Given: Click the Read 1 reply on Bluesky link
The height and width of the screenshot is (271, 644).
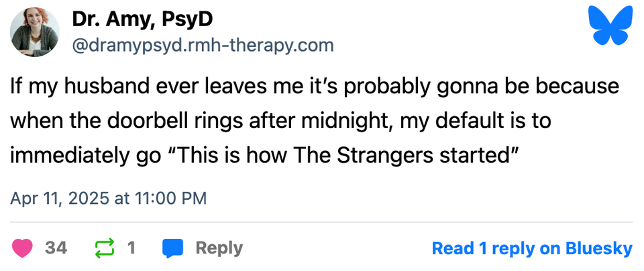Looking at the screenshot, I should click(x=531, y=248).
